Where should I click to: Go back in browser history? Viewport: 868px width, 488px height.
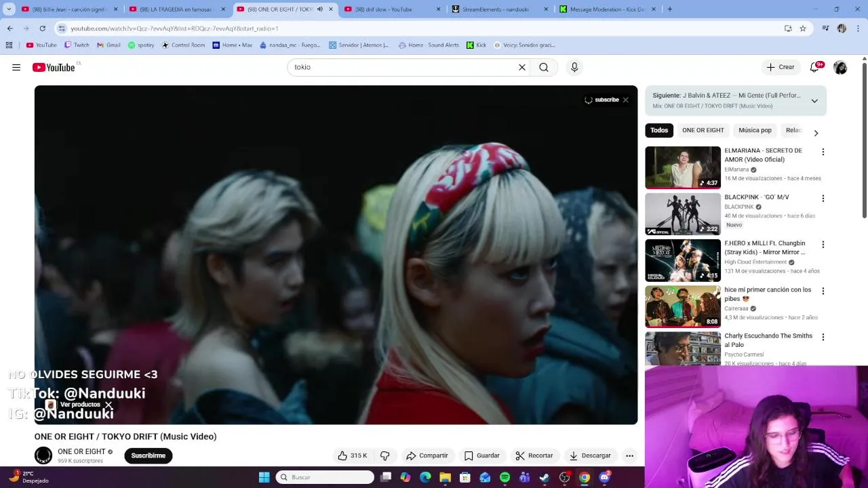[9, 28]
